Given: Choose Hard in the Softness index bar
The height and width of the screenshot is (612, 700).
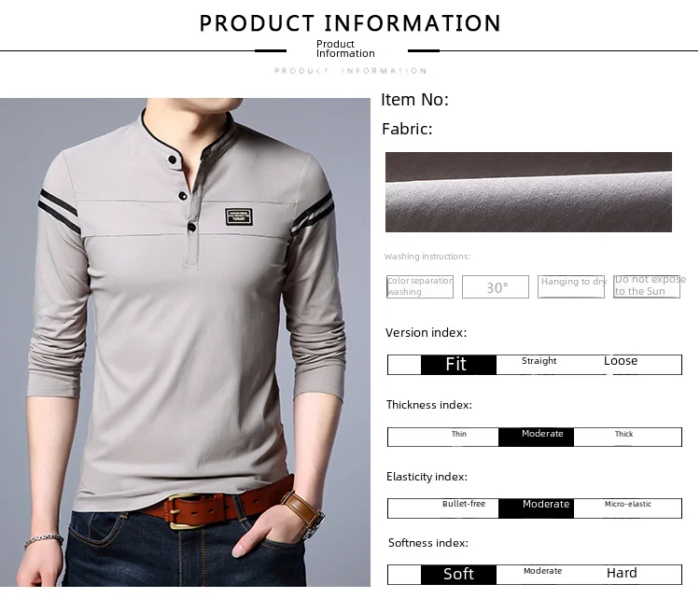Looking at the screenshot, I should (x=622, y=573).
